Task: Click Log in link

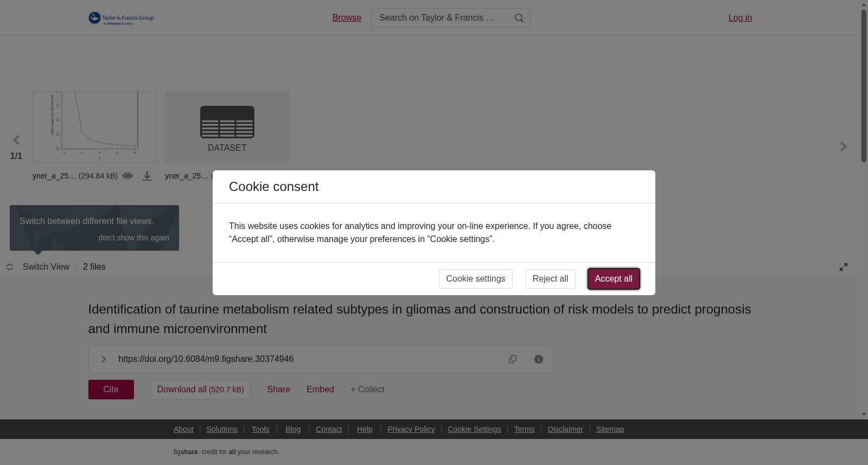Action: click(x=740, y=18)
